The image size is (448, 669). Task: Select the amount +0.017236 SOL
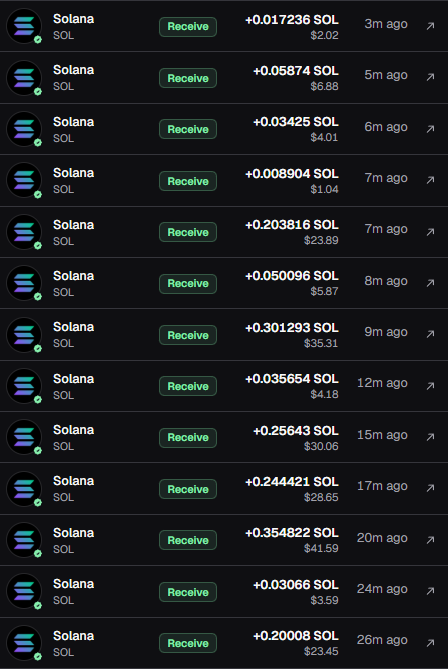click(x=292, y=20)
